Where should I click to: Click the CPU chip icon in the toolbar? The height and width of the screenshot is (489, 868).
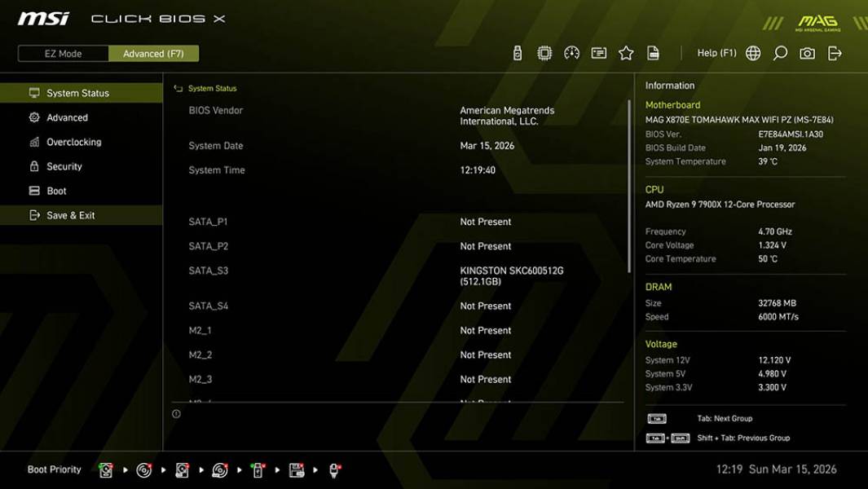pos(544,52)
